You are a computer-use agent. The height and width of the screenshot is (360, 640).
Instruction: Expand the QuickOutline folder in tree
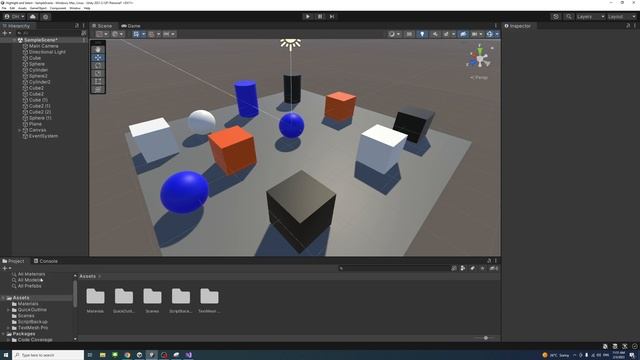pos(8,310)
